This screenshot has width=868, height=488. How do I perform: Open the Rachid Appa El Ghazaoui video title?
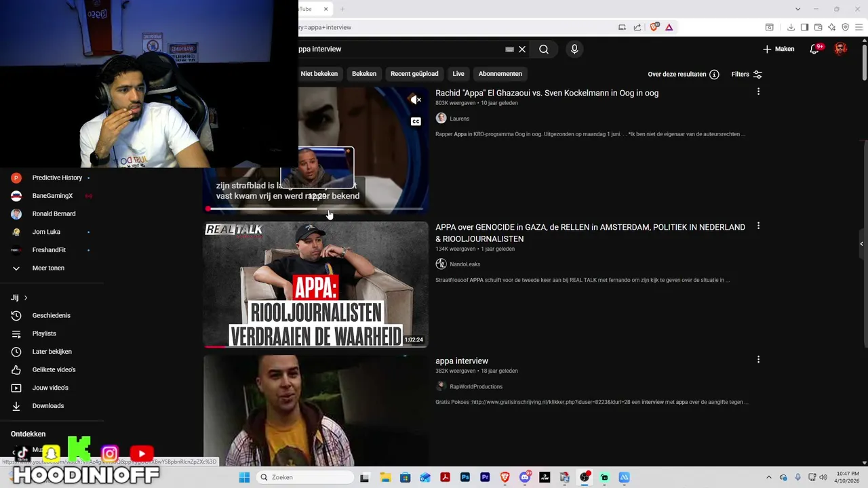click(547, 93)
